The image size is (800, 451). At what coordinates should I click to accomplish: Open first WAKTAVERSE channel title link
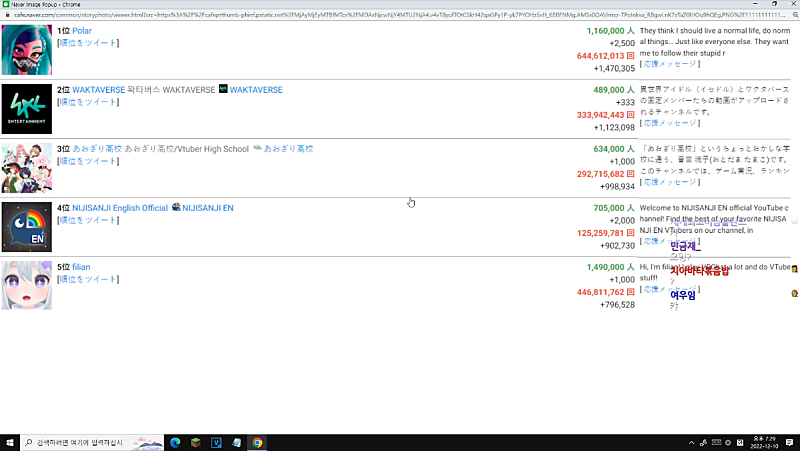click(x=98, y=90)
